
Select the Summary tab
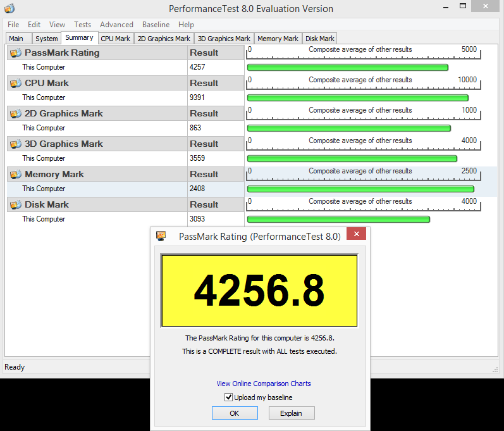coord(80,37)
